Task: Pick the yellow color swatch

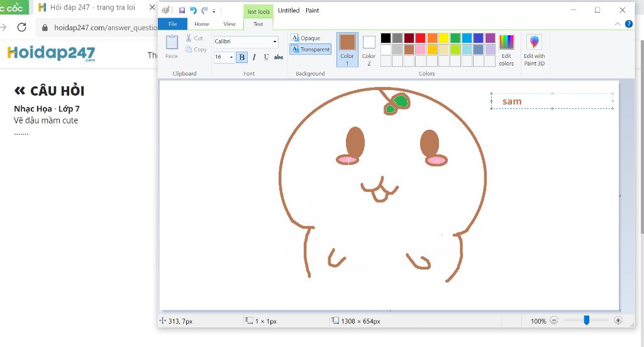Action: click(443, 38)
